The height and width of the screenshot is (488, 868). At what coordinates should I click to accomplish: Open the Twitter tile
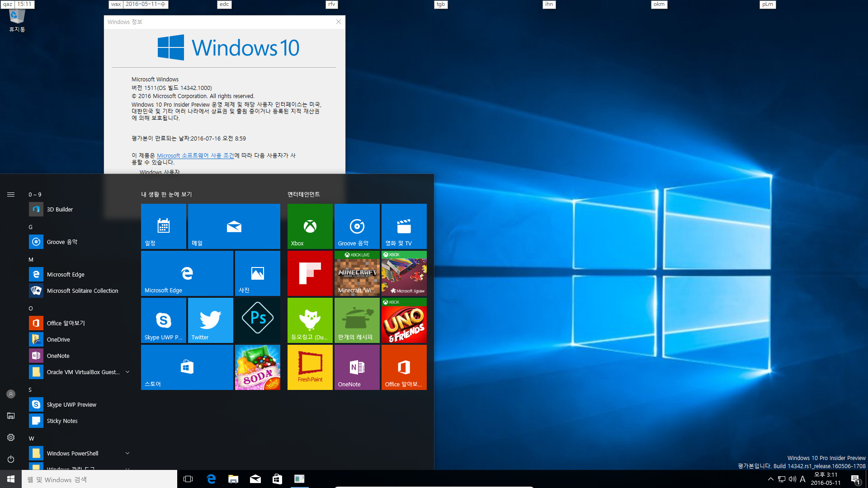click(x=211, y=320)
